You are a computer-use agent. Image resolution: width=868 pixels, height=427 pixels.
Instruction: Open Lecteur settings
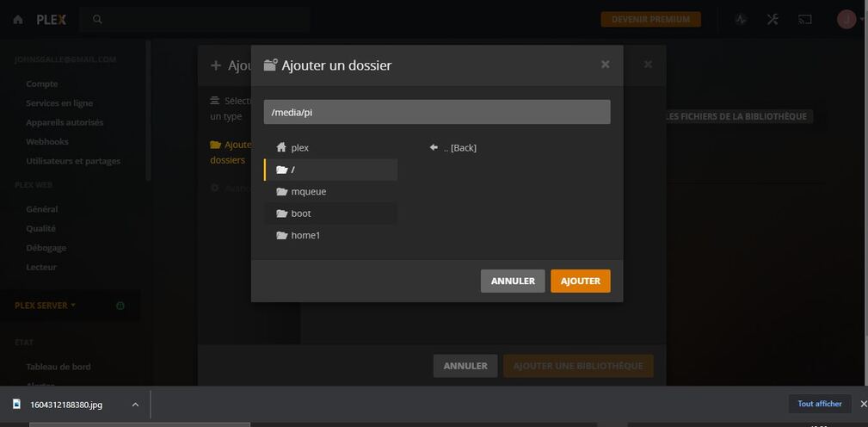(x=41, y=267)
